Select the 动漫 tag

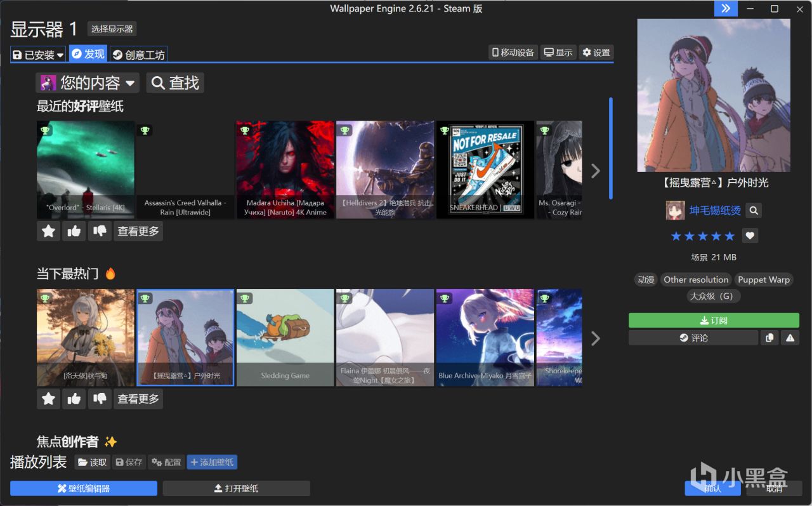(x=646, y=279)
